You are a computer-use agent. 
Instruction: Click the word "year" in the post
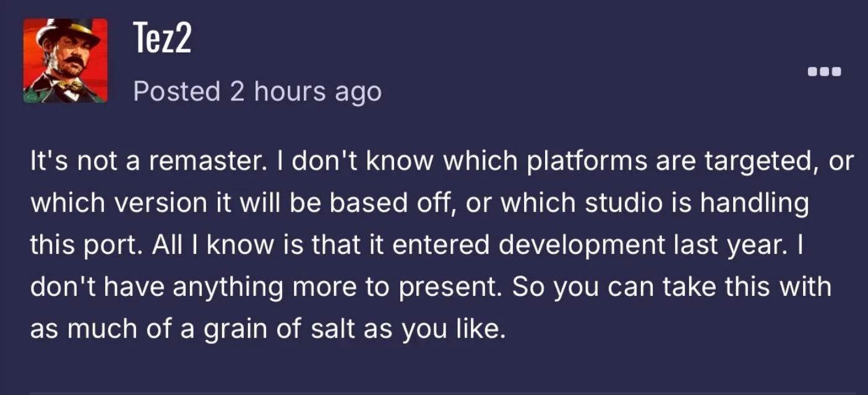coord(764,246)
